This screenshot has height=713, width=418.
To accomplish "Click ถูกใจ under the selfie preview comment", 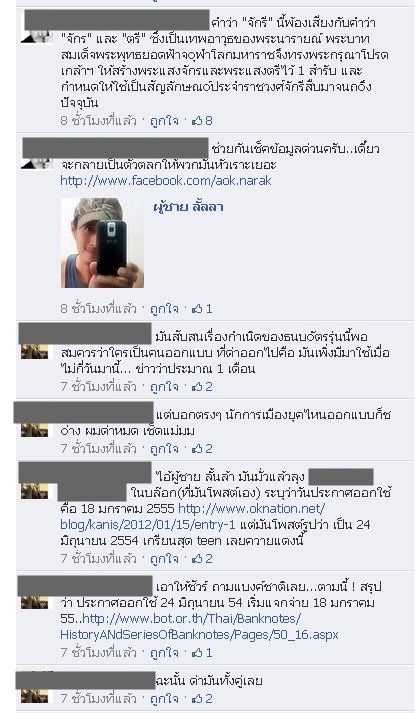I will click(164, 309).
